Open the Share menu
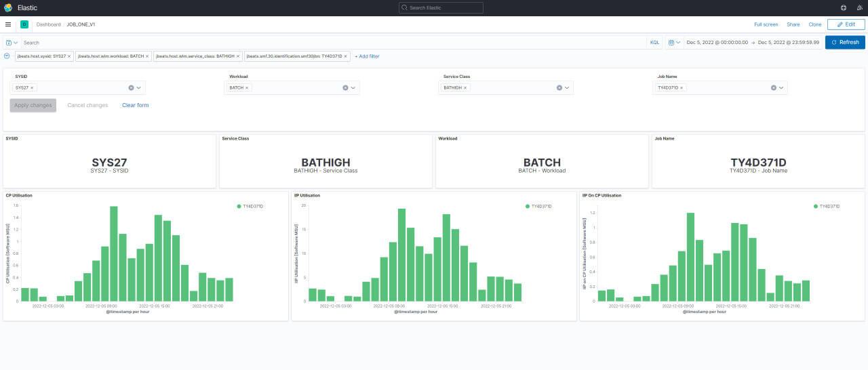The width and height of the screenshot is (868, 370). pyautogui.click(x=793, y=24)
